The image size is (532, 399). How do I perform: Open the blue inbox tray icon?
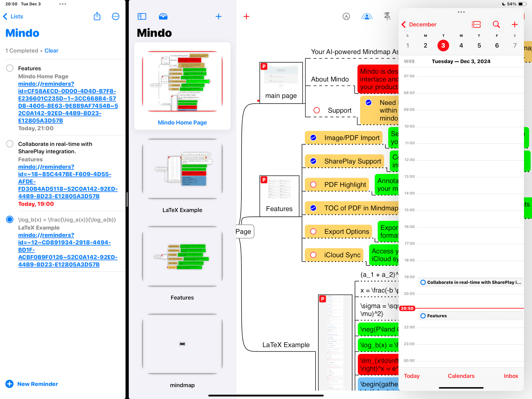163,16
